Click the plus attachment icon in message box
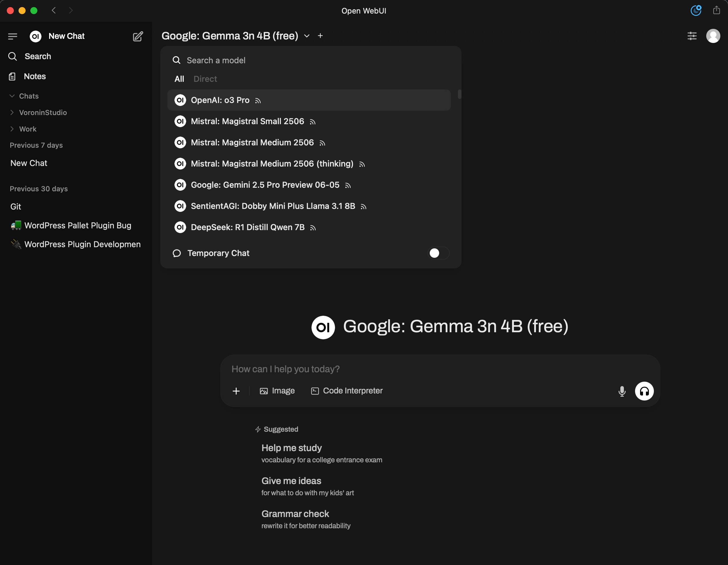728x565 pixels. point(236,391)
